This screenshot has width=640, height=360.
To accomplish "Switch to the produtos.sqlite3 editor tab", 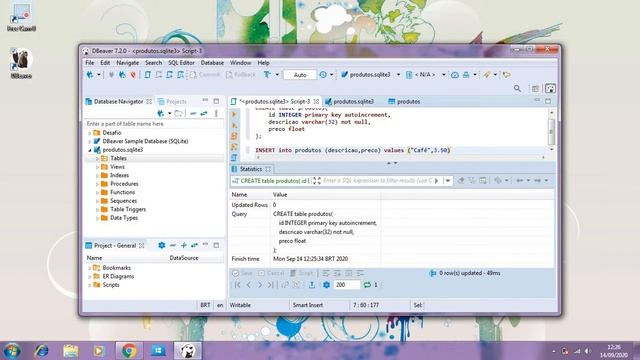I will coord(349,101).
